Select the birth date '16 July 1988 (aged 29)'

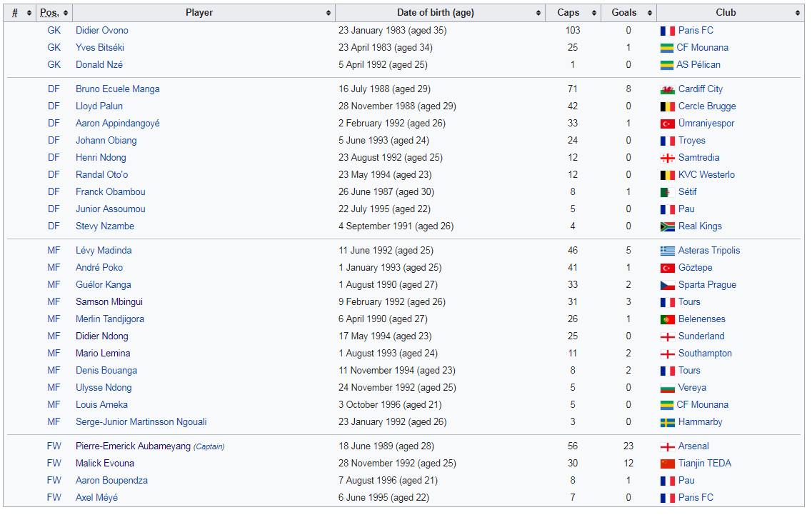coord(385,89)
